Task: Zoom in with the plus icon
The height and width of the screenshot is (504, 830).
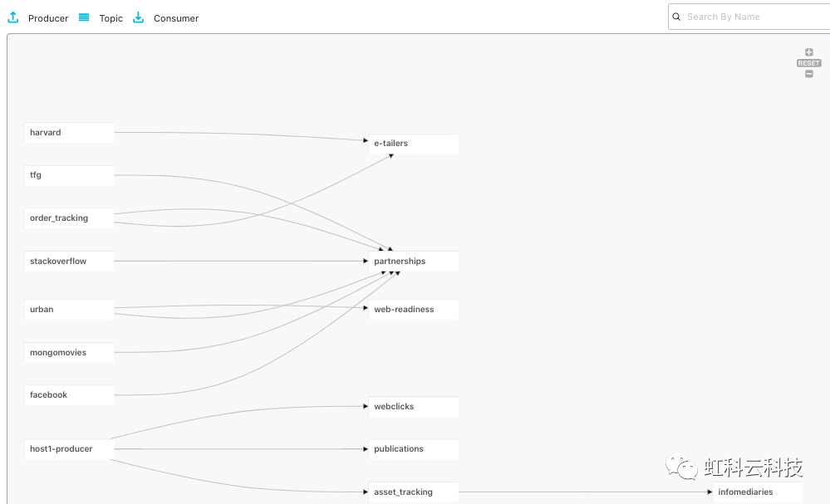Action: point(809,52)
